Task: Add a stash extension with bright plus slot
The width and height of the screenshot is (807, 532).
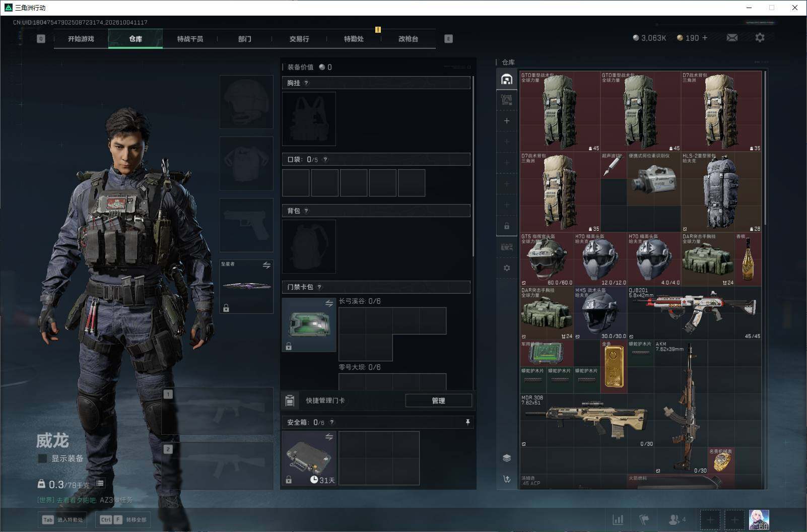Action: (x=507, y=121)
